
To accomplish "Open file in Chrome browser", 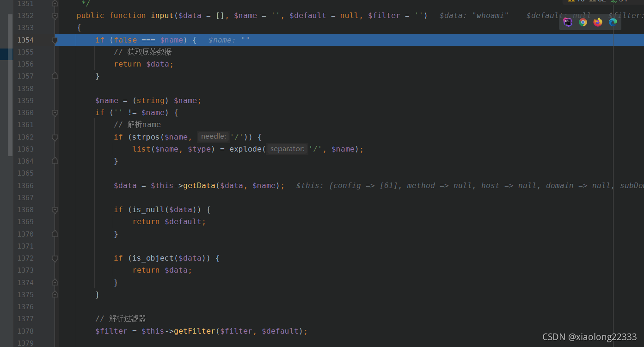I will 583,22.
